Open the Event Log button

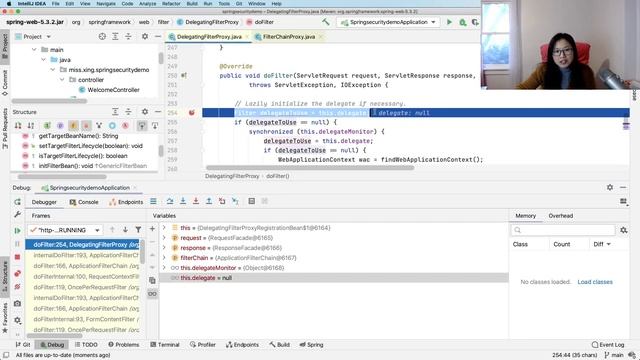click(x=608, y=345)
